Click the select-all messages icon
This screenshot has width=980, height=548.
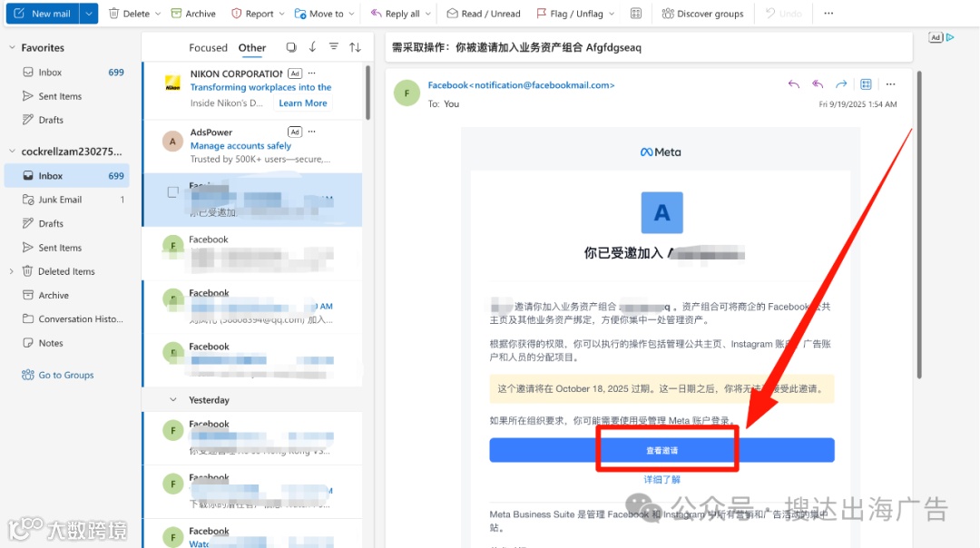(291, 47)
